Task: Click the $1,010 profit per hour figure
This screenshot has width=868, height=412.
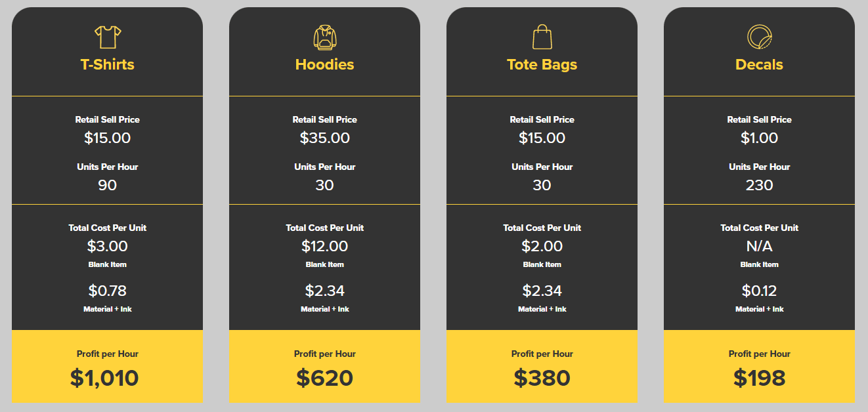Action: pos(105,378)
